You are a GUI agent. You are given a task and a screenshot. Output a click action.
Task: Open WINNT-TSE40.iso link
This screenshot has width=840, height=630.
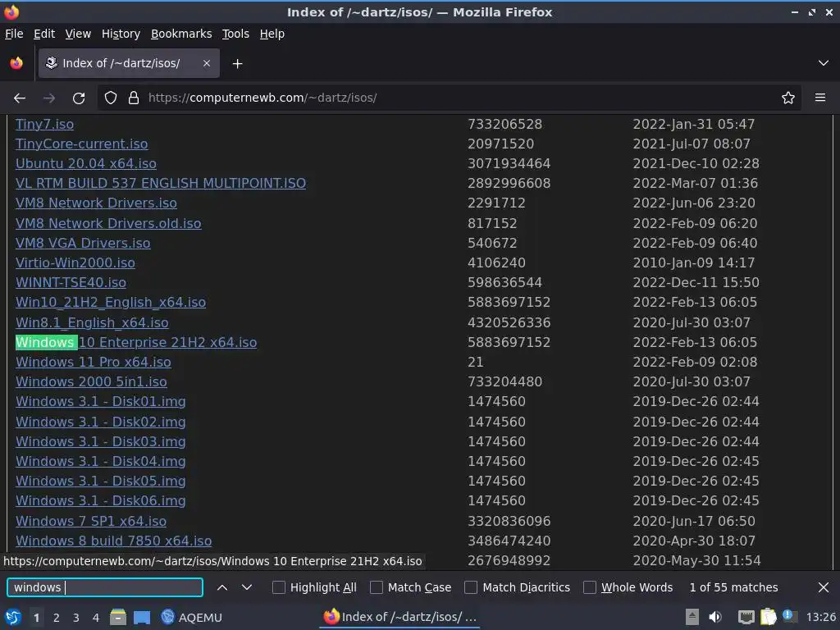(x=71, y=283)
